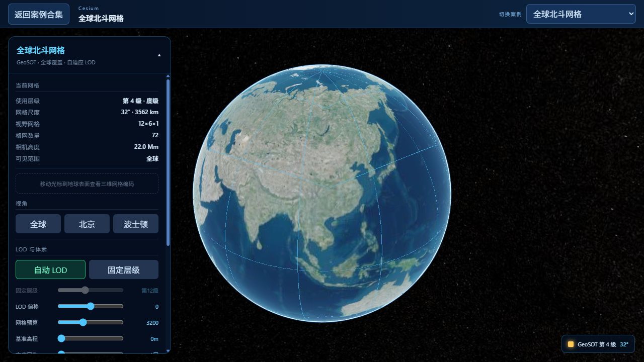Click the 返回案例合集 button

click(x=39, y=14)
